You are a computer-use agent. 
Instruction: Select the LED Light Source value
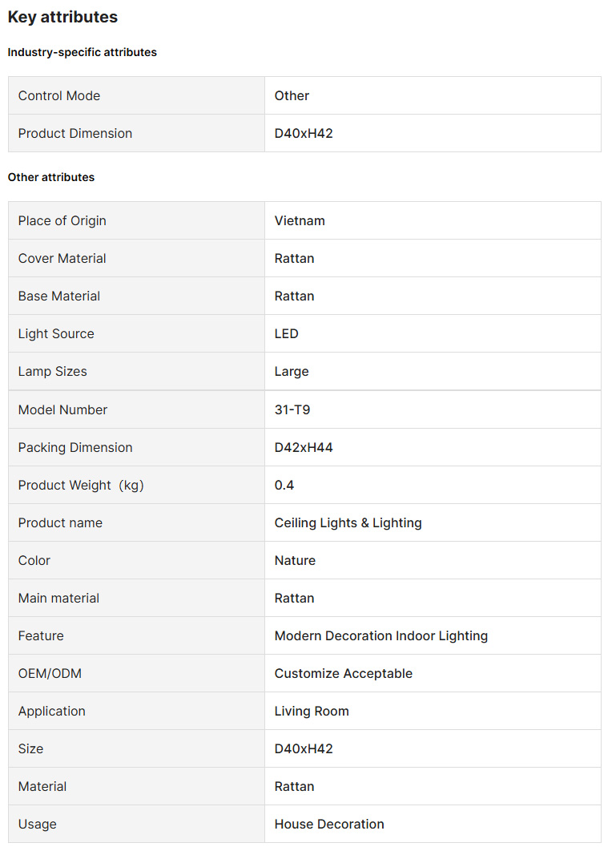tap(286, 333)
